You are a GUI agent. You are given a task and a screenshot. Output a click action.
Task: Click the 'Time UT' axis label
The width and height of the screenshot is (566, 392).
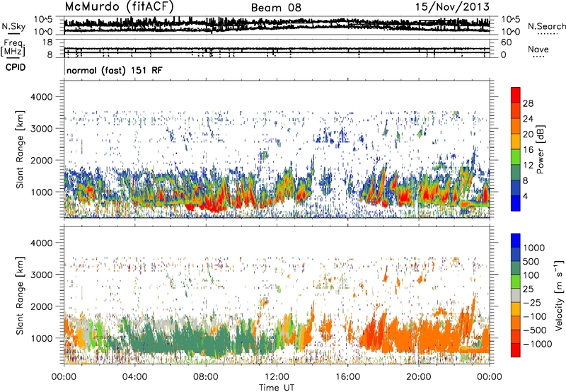click(x=277, y=388)
